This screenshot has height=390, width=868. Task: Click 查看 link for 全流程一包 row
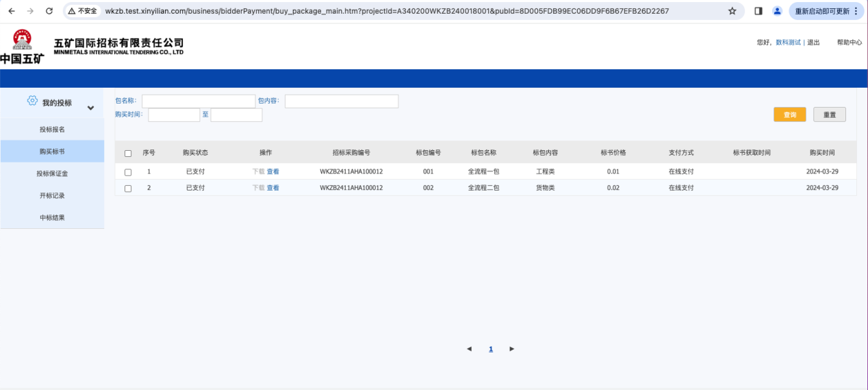point(272,171)
